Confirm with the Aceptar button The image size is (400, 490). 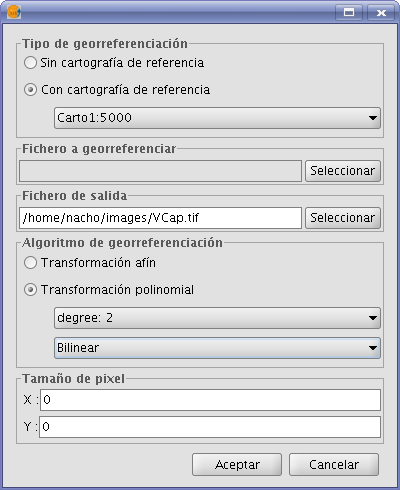237,464
